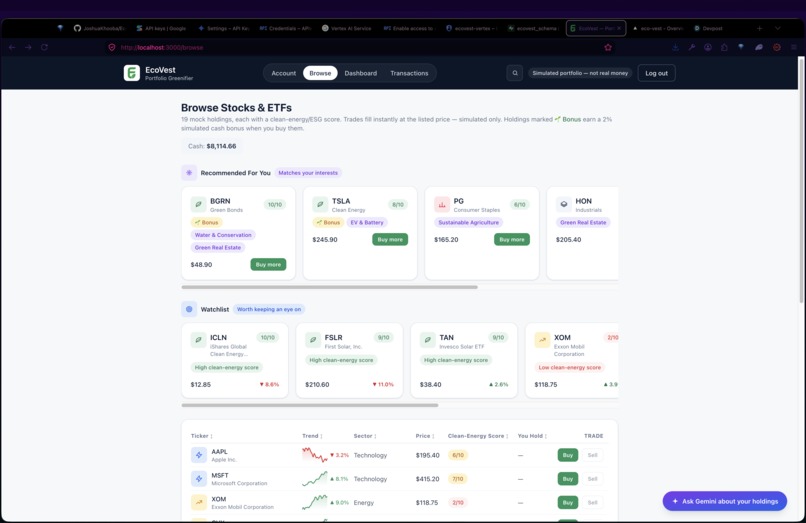Open the Transactions nav tab
This screenshot has width=806, height=523.
pyautogui.click(x=409, y=73)
